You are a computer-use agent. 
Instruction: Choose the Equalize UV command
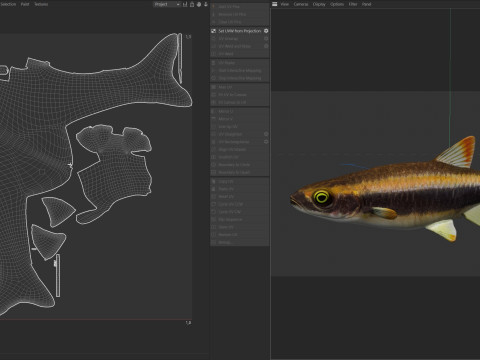click(240, 157)
